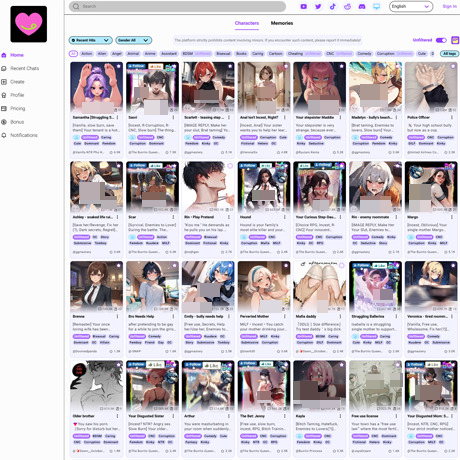Click the Home sidebar icon

pyautogui.click(x=4, y=55)
